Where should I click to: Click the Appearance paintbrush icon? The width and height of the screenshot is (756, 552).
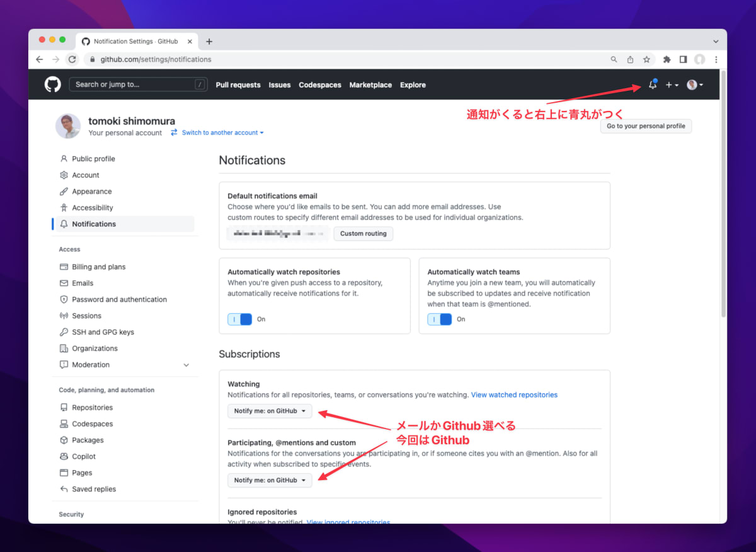64,192
